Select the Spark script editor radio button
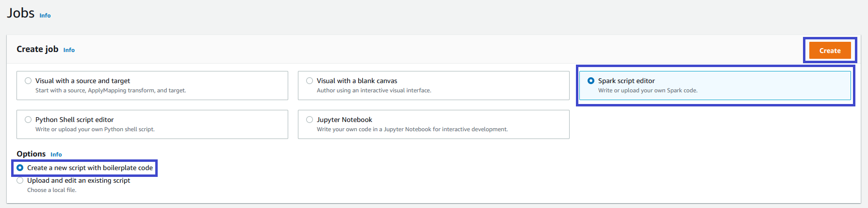 591,81
